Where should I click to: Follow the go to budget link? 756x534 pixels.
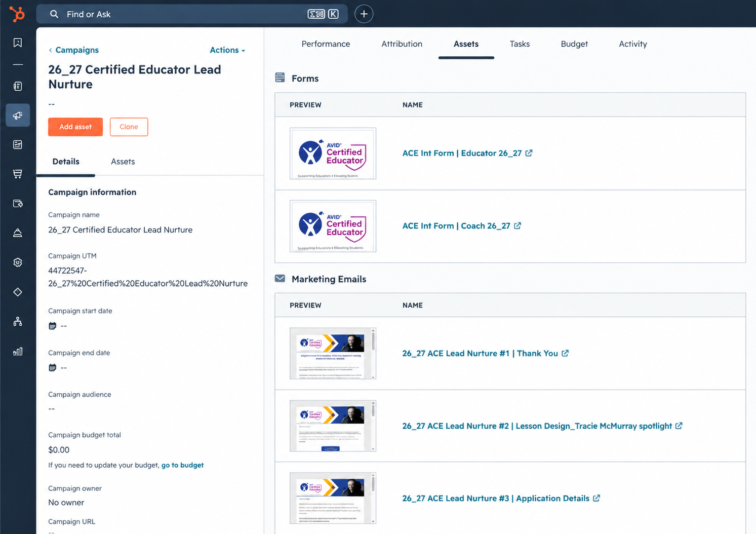tap(182, 465)
